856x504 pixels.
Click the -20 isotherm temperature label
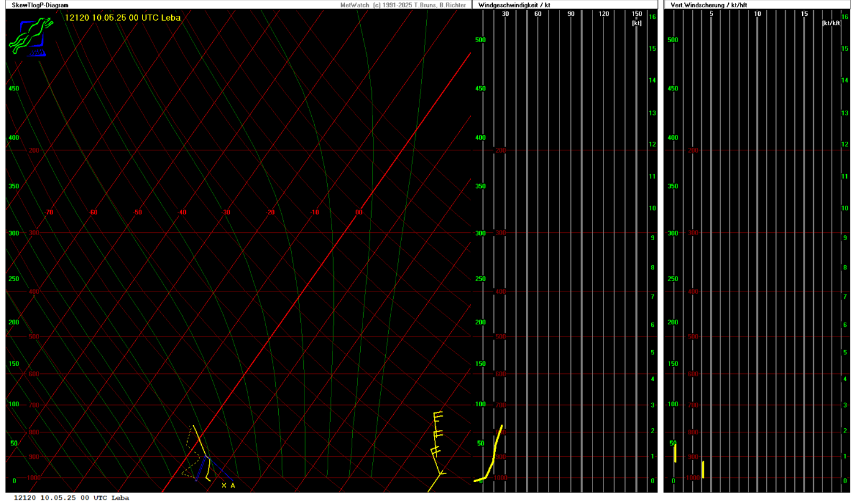(270, 213)
